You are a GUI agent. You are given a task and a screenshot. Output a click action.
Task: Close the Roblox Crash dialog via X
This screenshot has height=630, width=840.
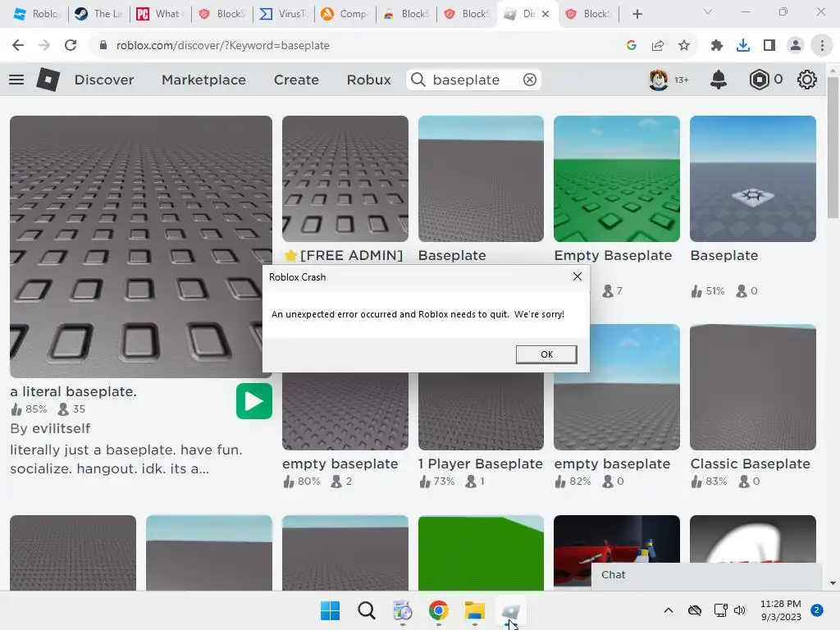coord(577,276)
